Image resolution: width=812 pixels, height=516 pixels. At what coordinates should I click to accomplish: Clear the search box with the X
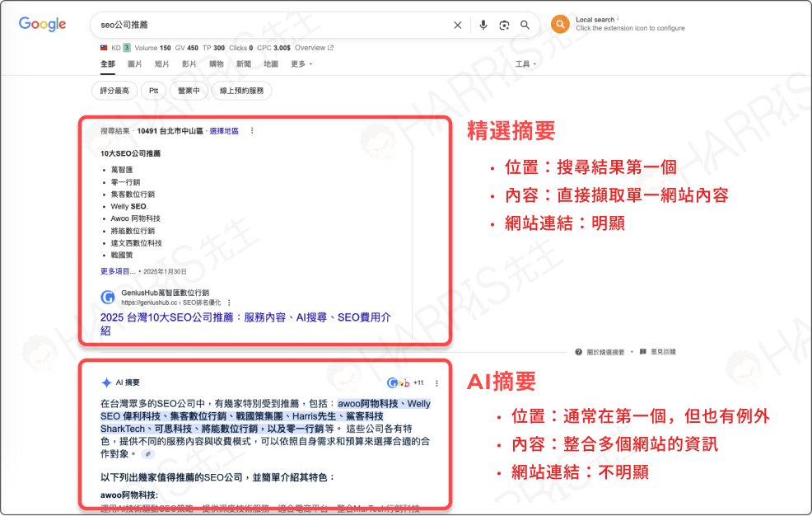click(x=458, y=25)
